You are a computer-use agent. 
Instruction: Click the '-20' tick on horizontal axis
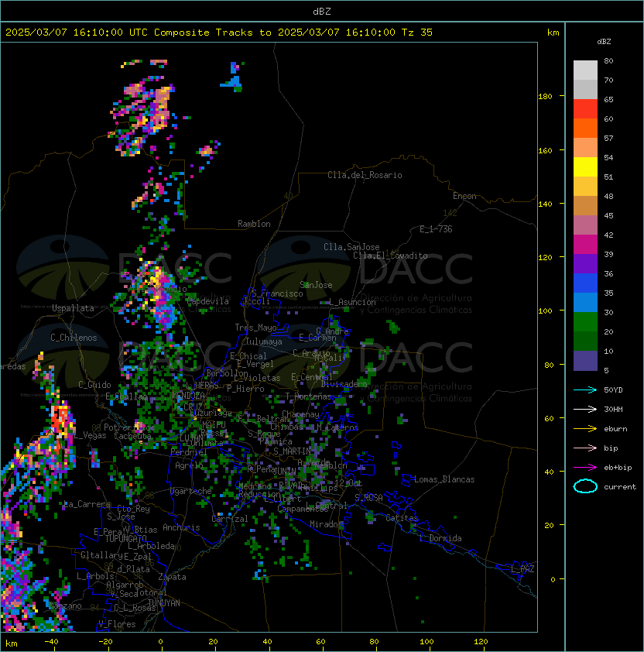coord(105,642)
